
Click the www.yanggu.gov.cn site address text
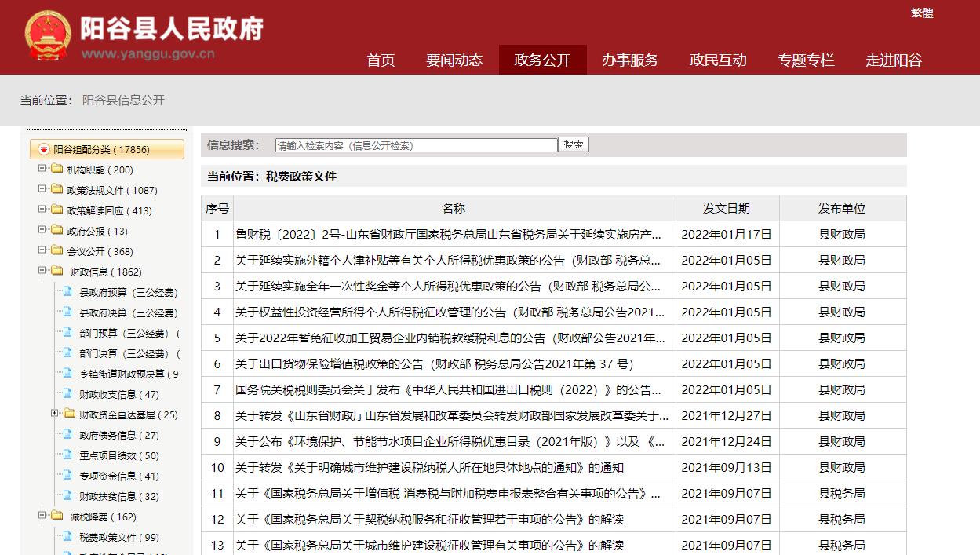(148, 54)
